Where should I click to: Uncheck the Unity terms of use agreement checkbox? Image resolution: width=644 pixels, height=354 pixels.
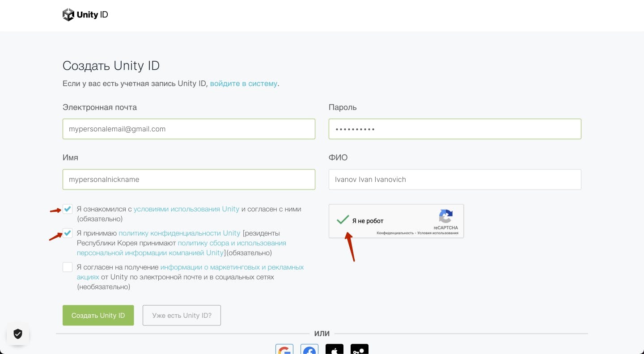click(68, 209)
